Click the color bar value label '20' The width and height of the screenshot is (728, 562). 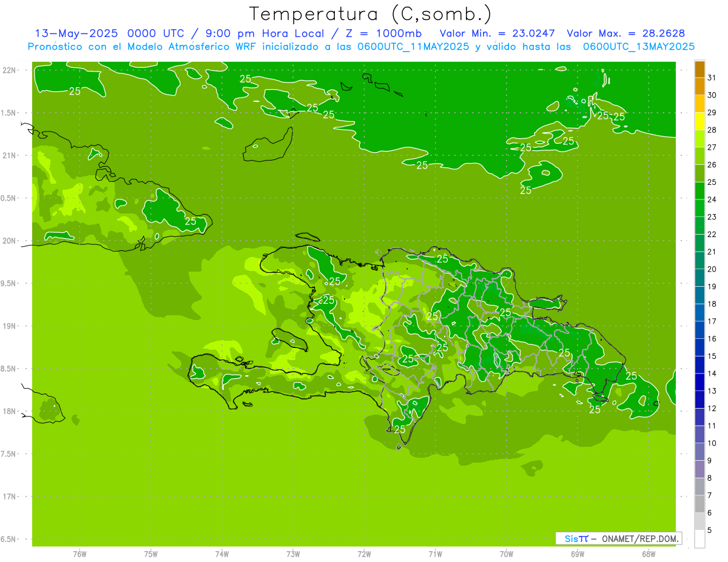pyautogui.click(x=712, y=269)
